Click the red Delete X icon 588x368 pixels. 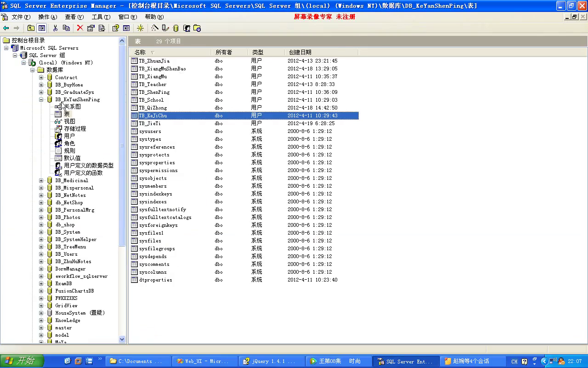(80, 28)
